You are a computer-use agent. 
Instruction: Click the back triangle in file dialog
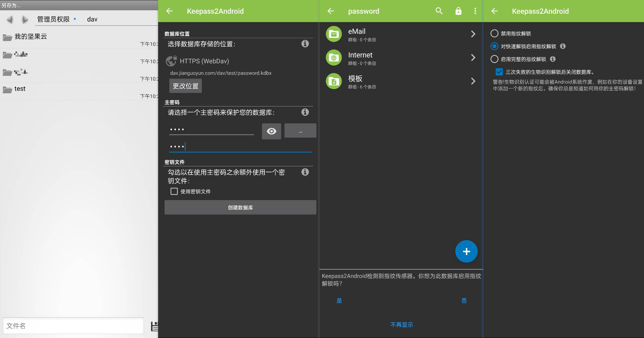tap(10, 19)
